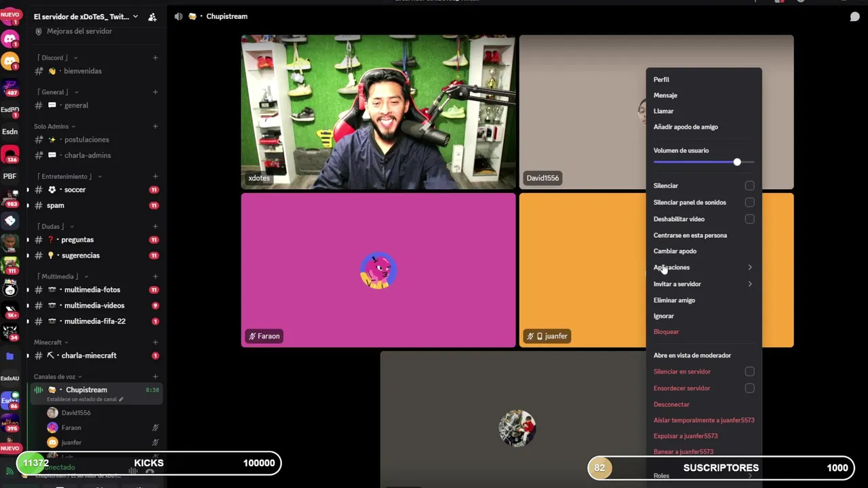Click Expulsar a juanfer5573

click(686, 436)
